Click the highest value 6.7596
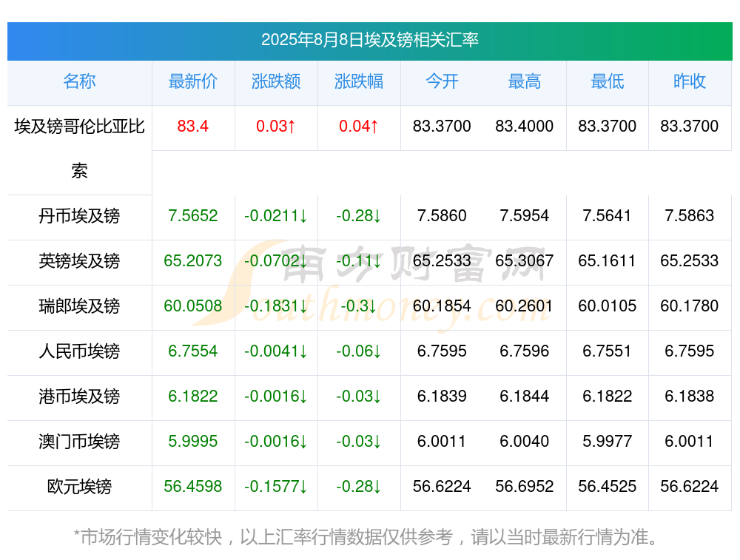Image resolution: width=740 pixels, height=560 pixels. pyautogui.click(x=525, y=351)
